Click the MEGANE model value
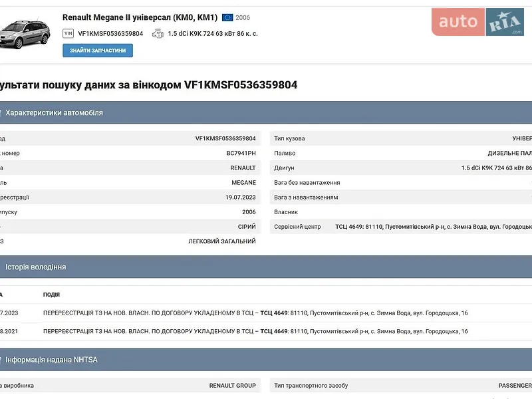This screenshot has height=399, width=532. (243, 182)
